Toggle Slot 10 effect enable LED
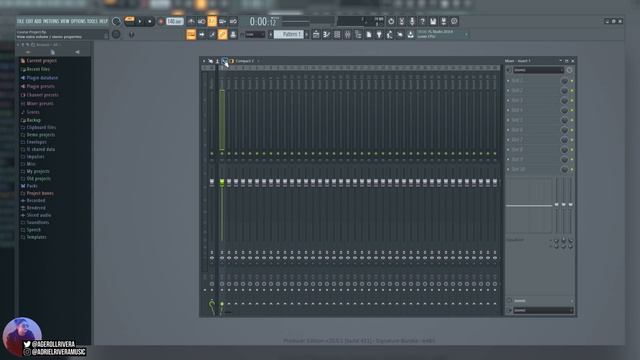Viewport: 640px width, 360px height. [x=572, y=169]
